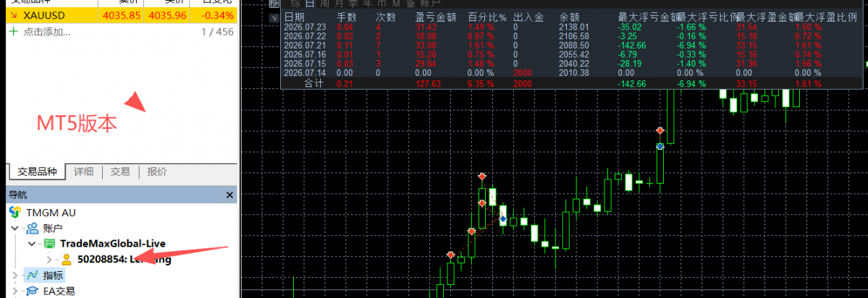Select the 账户 tab in stats panel

(x=429, y=4)
